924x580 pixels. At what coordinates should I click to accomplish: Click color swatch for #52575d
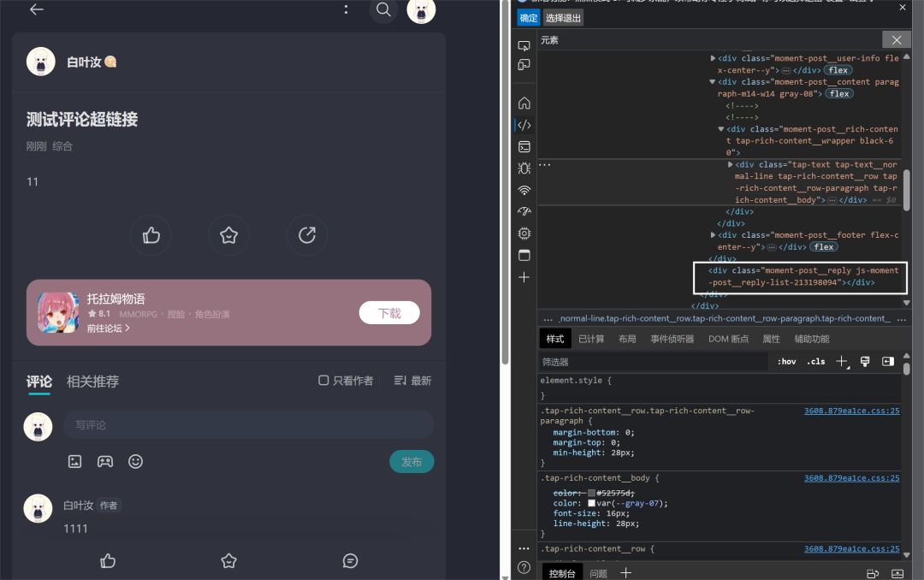[x=591, y=494]
